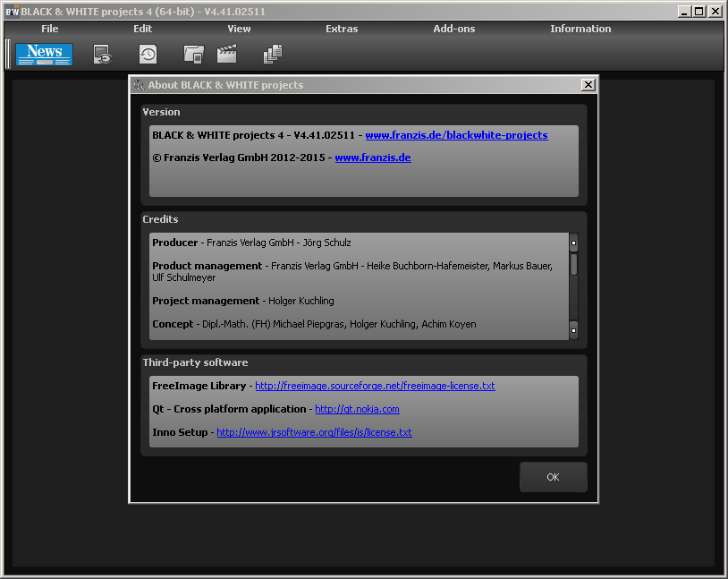Click the Credits scrollbar thumb
The height and width of the screenshot is (579, 728).
pyautogui.click(x=573, y=264)
